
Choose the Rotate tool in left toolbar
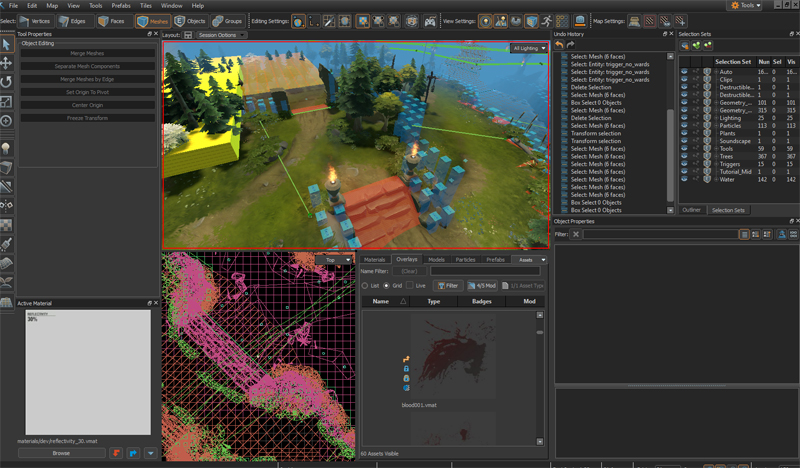pos(7,82)
